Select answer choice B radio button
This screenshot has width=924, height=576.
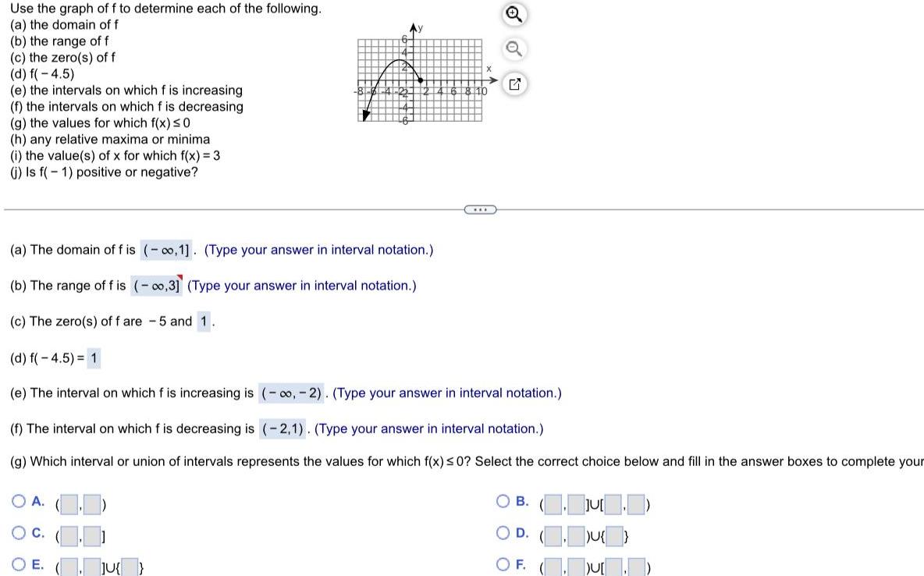[x=502, y=500]
